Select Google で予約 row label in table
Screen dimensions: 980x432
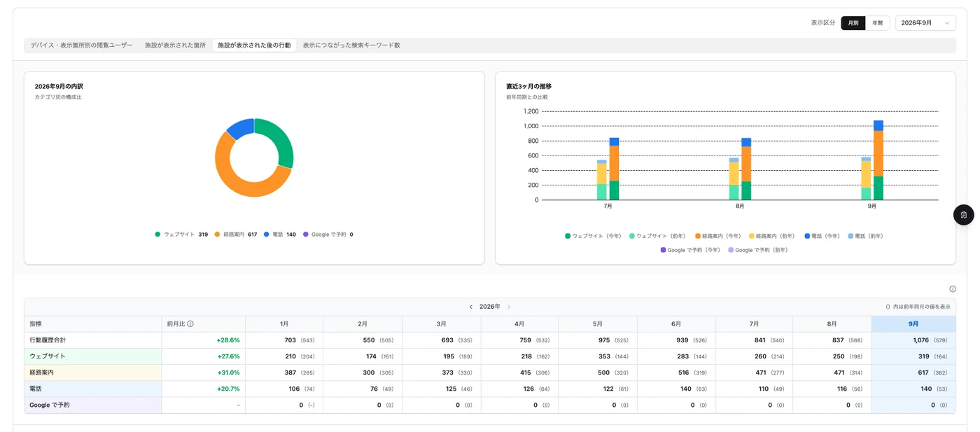[50, 405]
